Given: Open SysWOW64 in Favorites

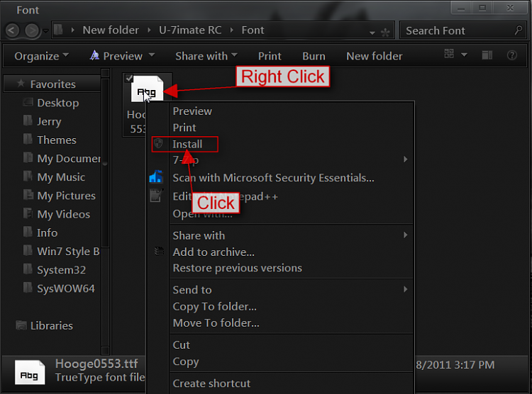Looking at the screenshot, I should [x=66, y=288].
